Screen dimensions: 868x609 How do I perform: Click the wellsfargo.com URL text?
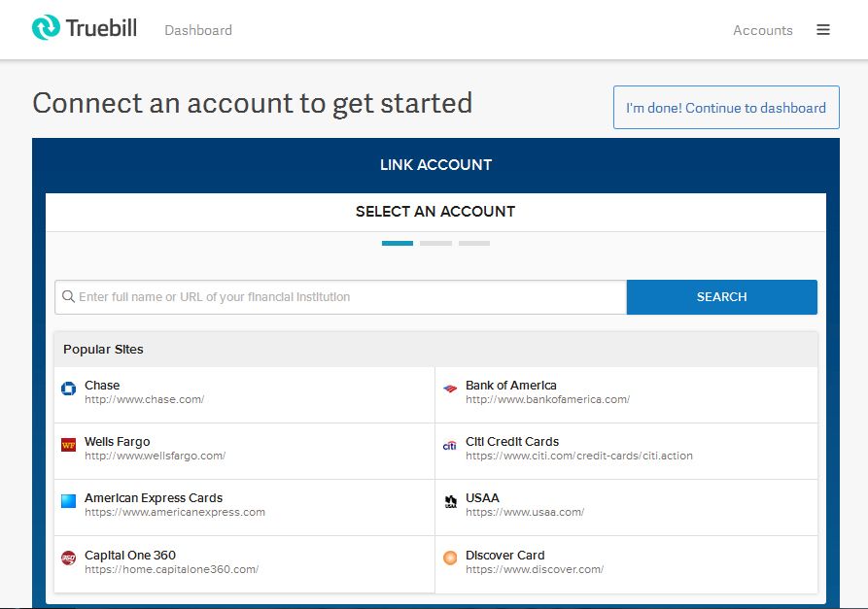[x=155, y=456]
